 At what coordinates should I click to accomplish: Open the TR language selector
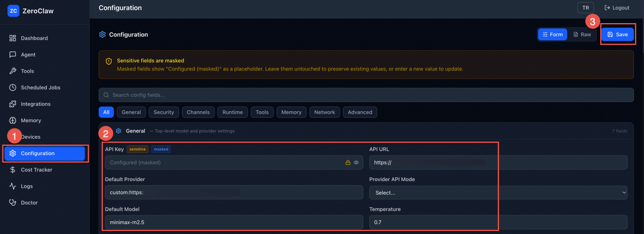pyautogui.click(x=586, y=8)
